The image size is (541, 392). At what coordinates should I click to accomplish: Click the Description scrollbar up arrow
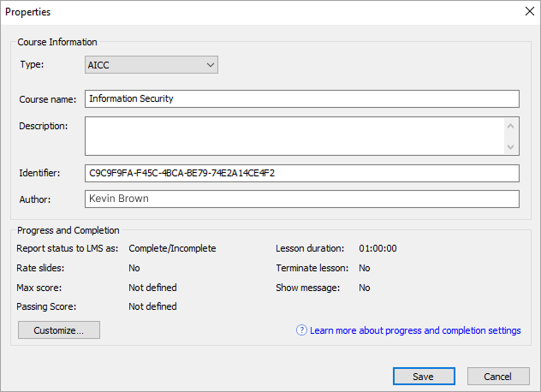pyautogui.click(x=512, y=125)
